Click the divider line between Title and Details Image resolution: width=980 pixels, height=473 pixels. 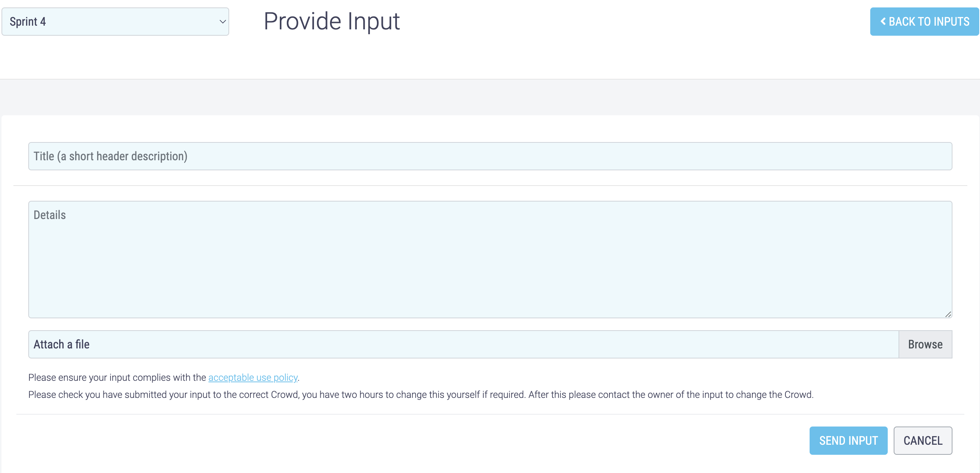pyautogui.click(x=490, y=186)
